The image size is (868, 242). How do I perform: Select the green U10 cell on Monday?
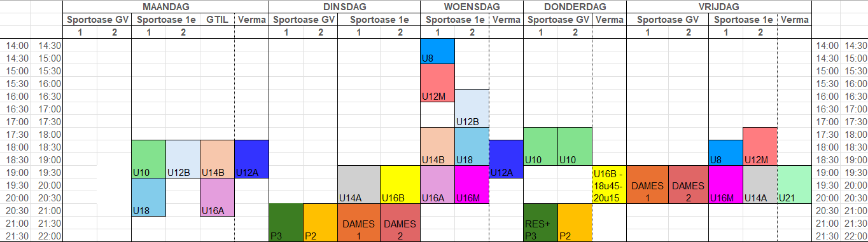[x=148, y=159]
